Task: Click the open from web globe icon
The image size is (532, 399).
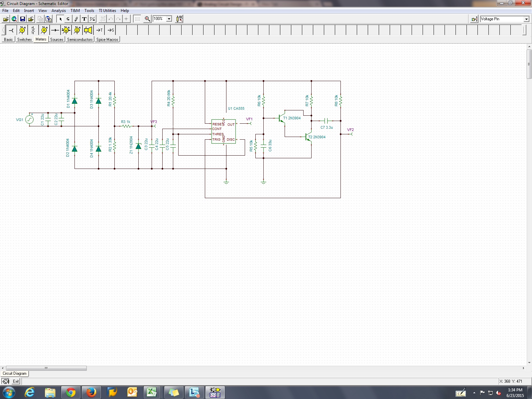Action: 14,19
